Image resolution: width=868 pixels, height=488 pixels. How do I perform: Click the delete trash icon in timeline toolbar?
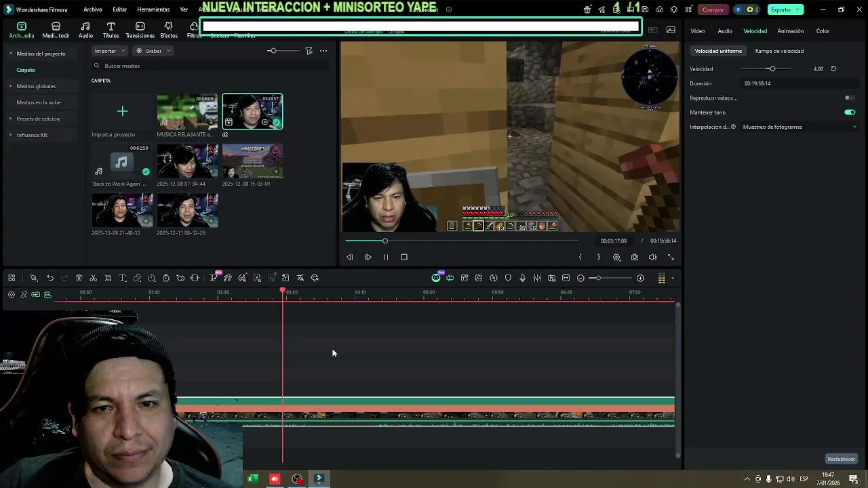click(79, 278)
